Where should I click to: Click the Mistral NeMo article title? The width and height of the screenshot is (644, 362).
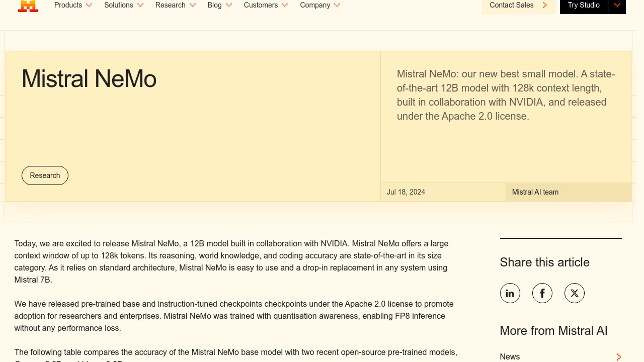coord(89,79)
